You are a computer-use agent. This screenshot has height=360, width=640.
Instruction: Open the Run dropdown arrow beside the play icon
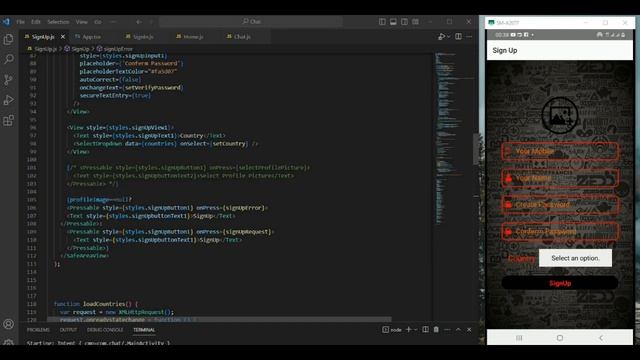[449, 37]
